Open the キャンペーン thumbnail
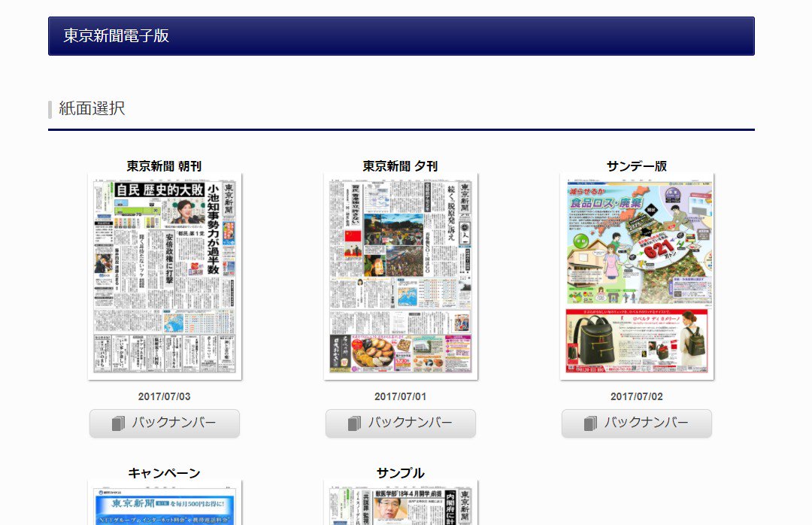This screenshot has height=525, width=812. coord(165,502)
